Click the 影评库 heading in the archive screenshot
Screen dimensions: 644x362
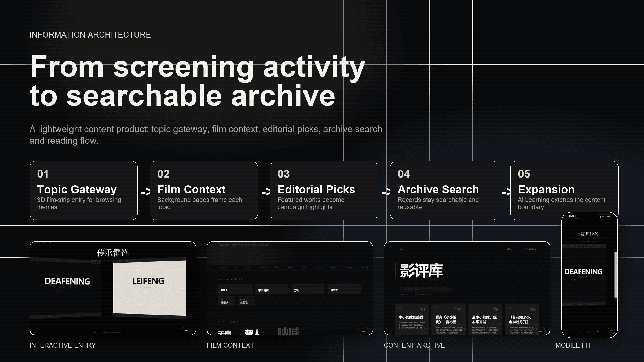click(x=421, y=270)
